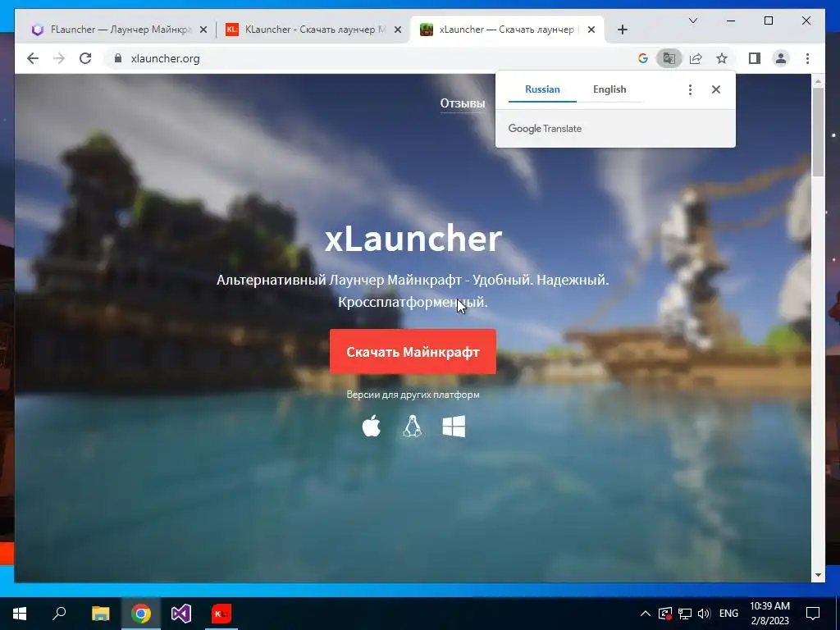Open KLauncher from taskbar

point(221,614)
